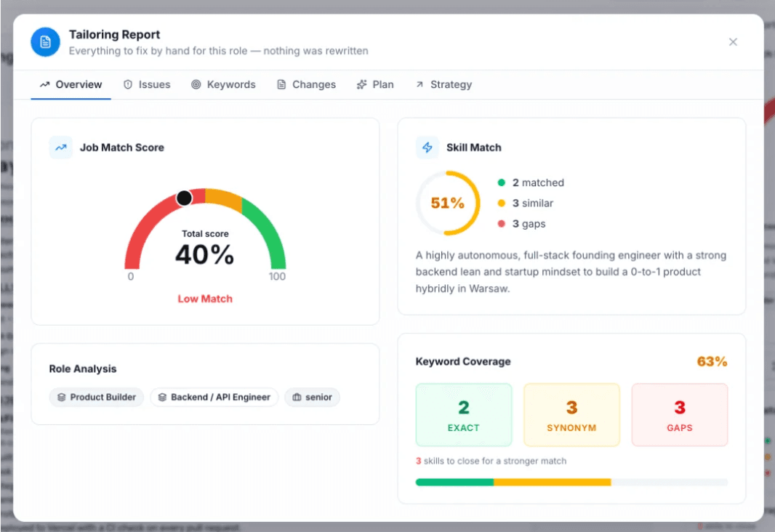The width and height of the screenshot is (775, 532).
Task: Select the senior level chip
Action: click(312, 397)
